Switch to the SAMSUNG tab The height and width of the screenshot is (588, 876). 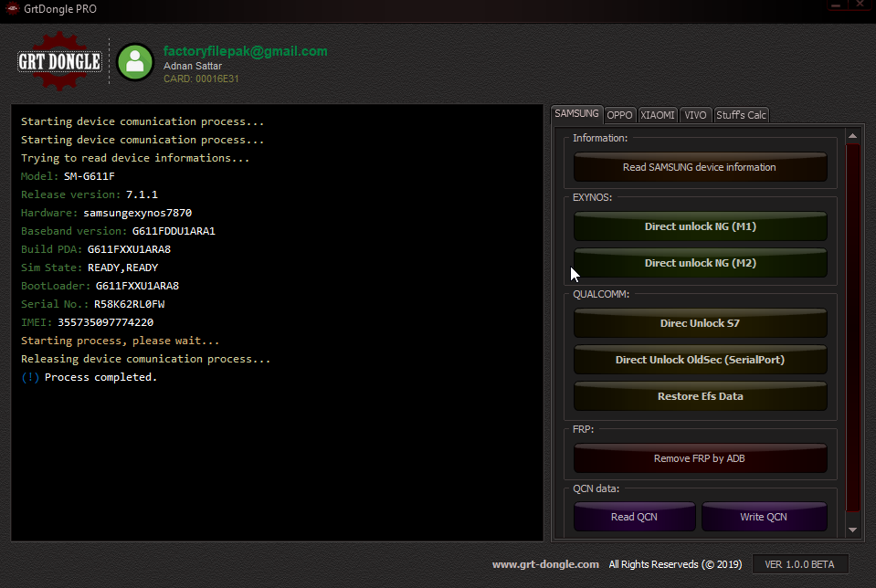(576, 114)
